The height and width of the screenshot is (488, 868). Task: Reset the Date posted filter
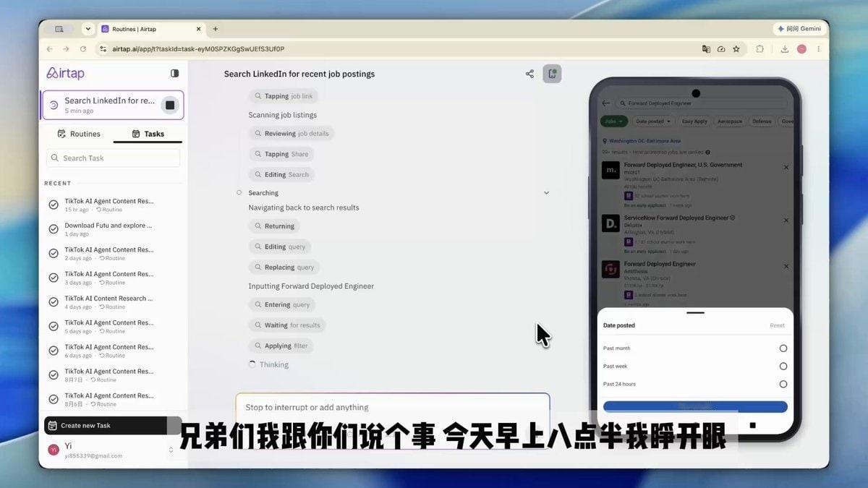[777, 325]
